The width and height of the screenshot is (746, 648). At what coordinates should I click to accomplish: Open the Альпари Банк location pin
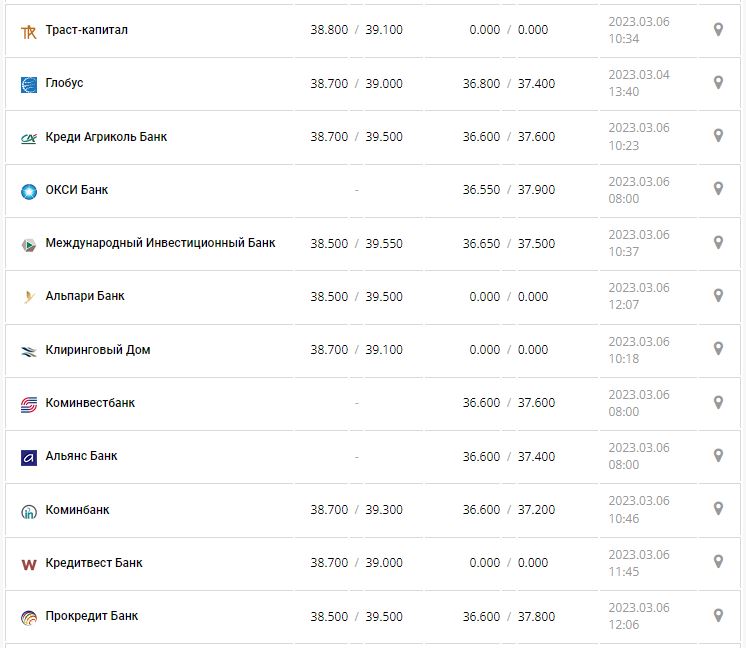[x=718, y=296]
